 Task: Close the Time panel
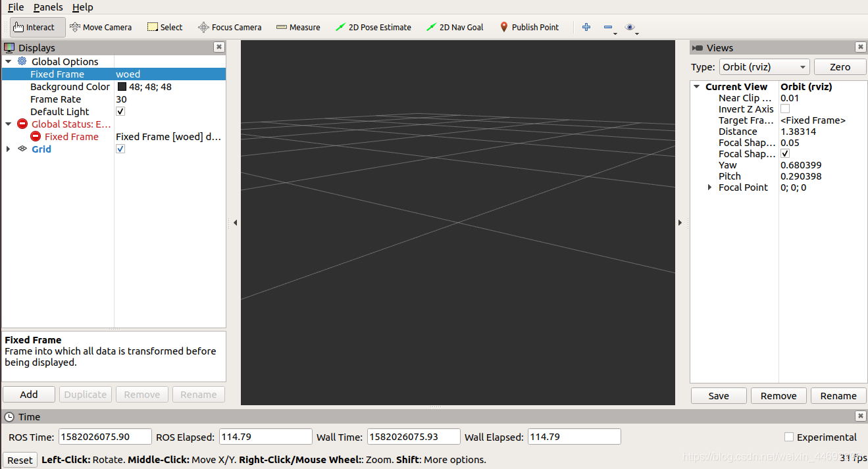(861, 416)
